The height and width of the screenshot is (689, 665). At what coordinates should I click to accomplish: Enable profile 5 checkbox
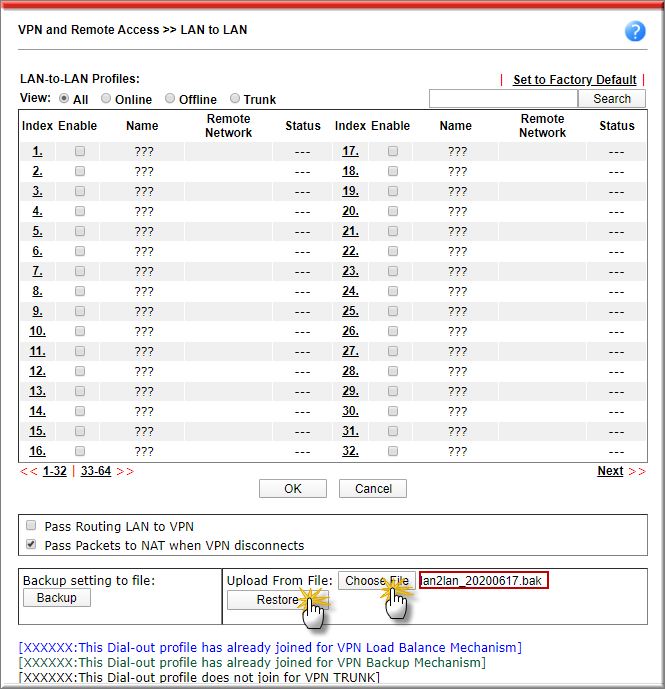(x=80, y=231)
